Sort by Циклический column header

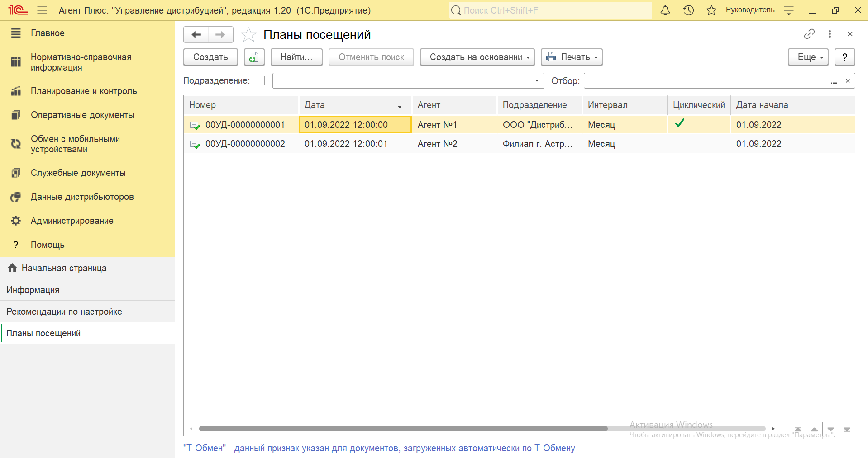699,105
